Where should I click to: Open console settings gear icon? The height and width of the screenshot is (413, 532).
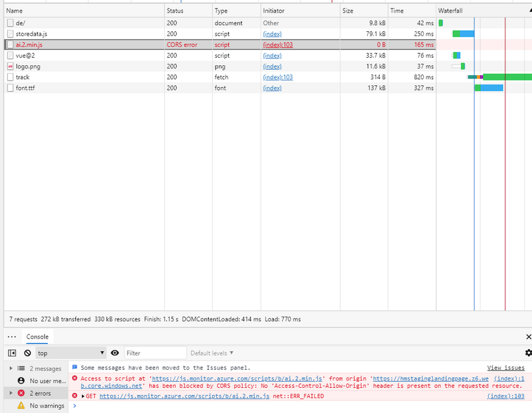(x=528, y=353)
